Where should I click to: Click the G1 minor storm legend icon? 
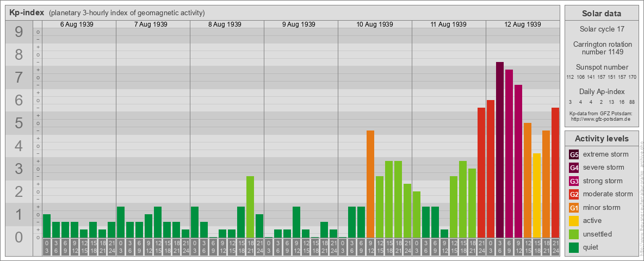574,207
